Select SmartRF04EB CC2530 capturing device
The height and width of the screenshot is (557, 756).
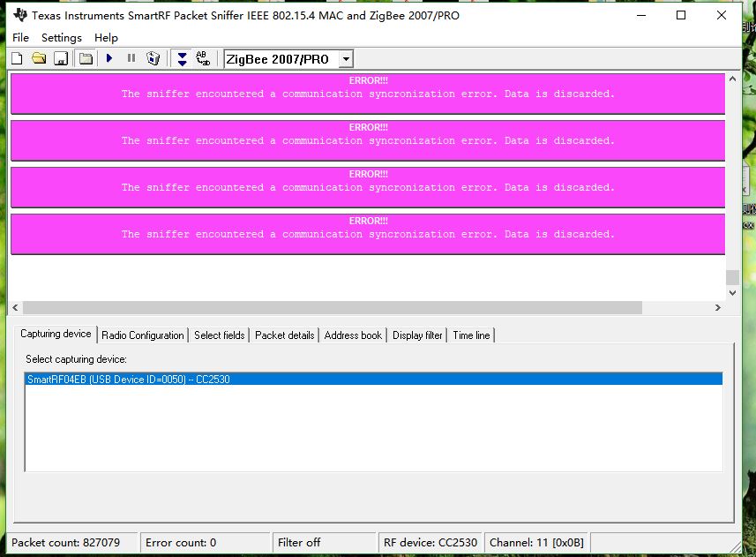click(374, 379)
